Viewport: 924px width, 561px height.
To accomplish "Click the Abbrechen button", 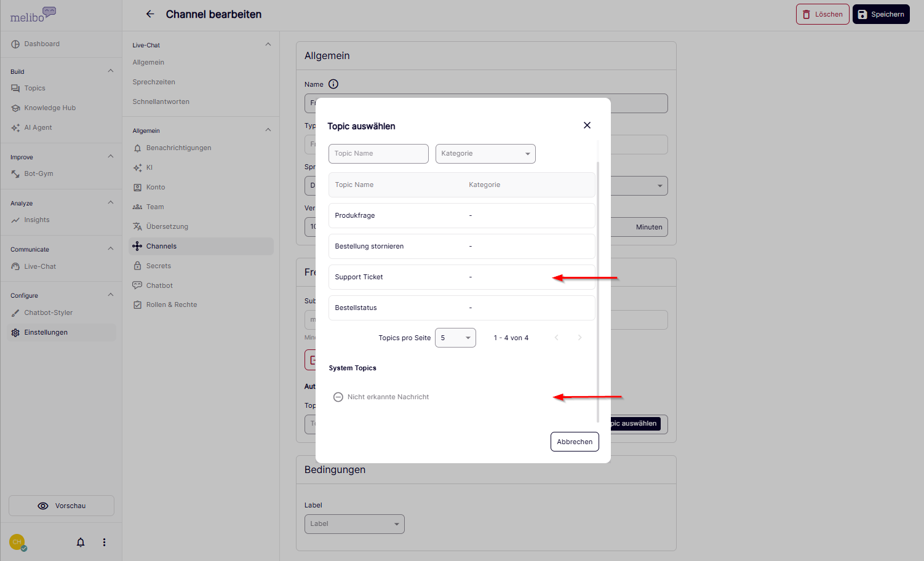I will [x=574, y=442].
